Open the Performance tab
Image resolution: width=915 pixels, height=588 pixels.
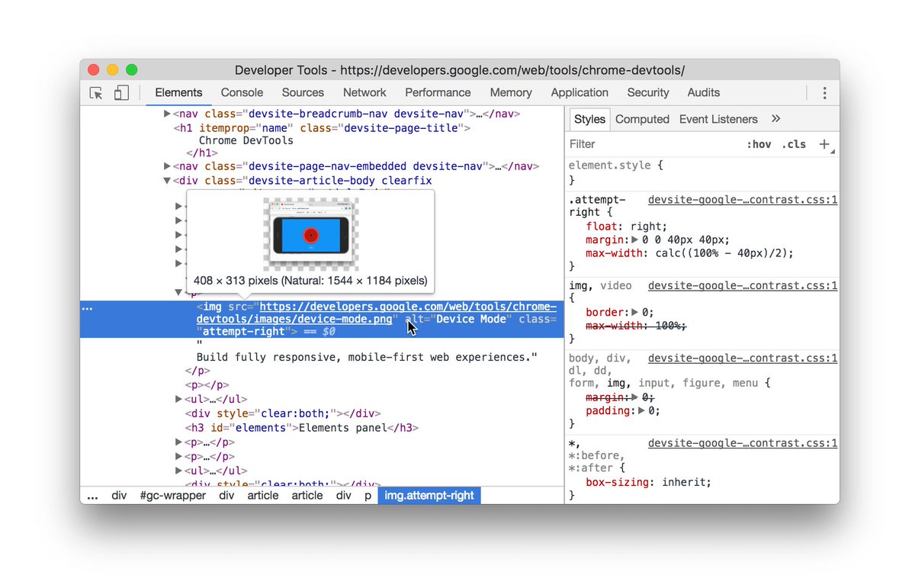click(x=438, y=93)
